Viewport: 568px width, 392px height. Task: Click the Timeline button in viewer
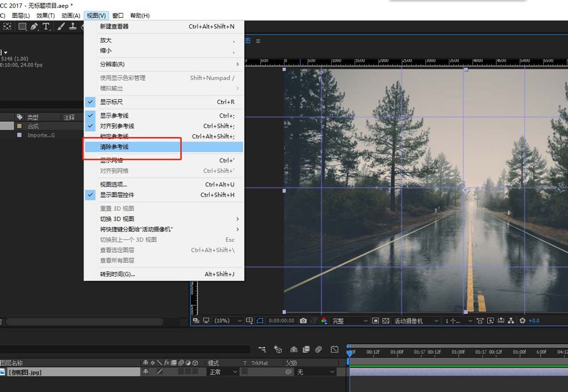pos(501,320)
